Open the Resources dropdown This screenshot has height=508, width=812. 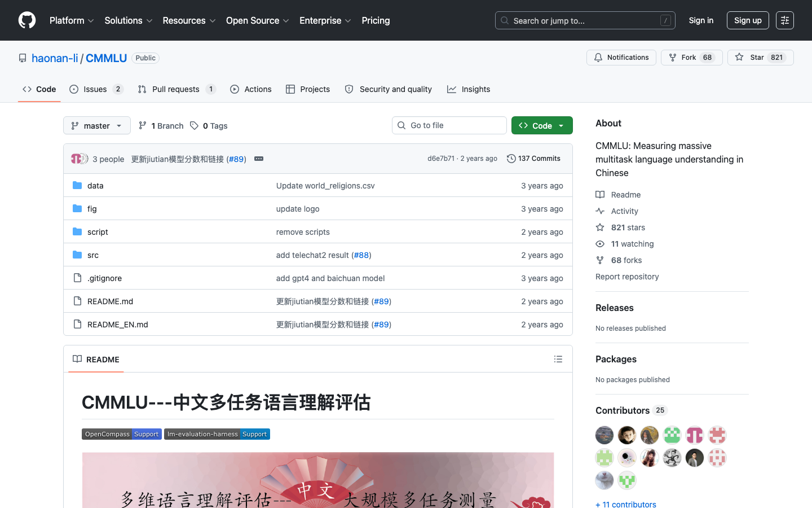pos(189,20)
